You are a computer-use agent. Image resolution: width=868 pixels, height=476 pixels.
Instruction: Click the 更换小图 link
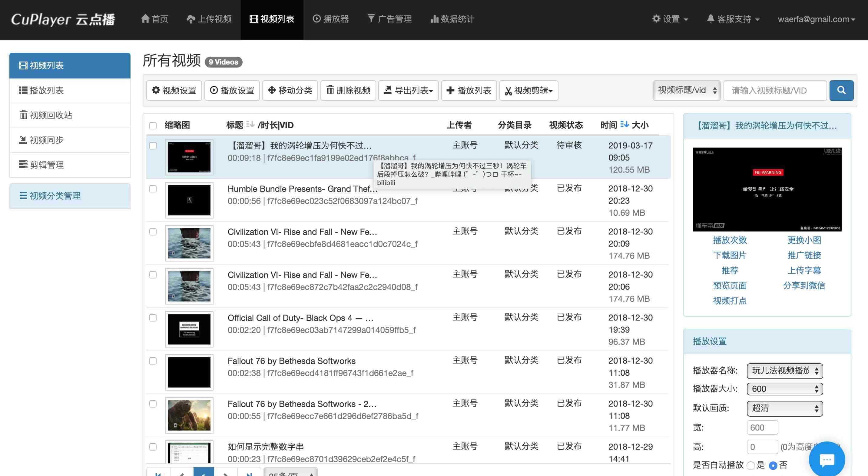click(x=804, y=240)
